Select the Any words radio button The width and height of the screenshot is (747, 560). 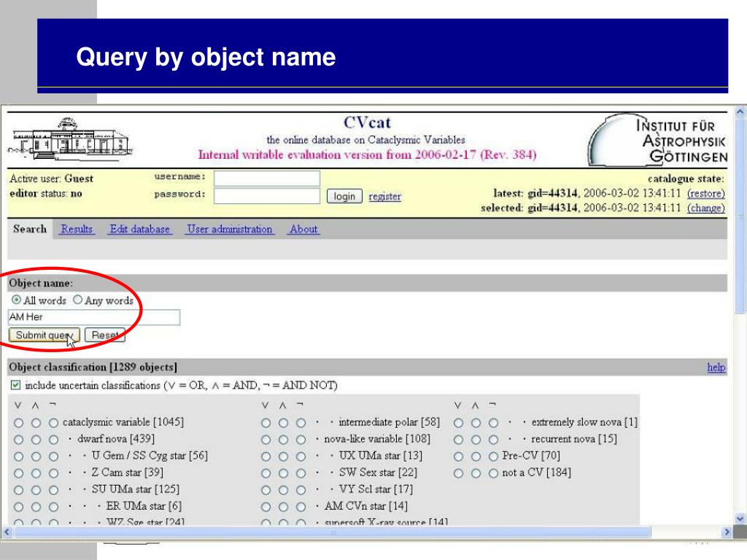[x=77, y=300]
